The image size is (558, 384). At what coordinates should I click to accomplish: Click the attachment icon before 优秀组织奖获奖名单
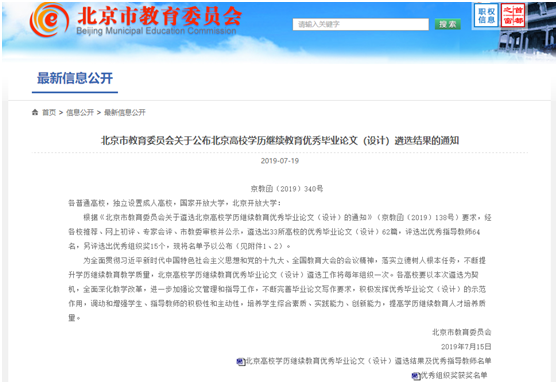(x=416, y=376)
